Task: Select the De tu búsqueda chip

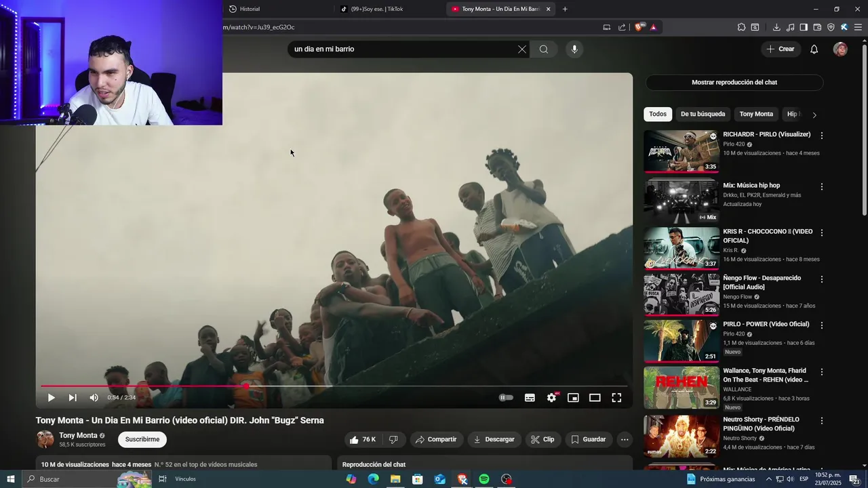Action: tap(703, 114)
